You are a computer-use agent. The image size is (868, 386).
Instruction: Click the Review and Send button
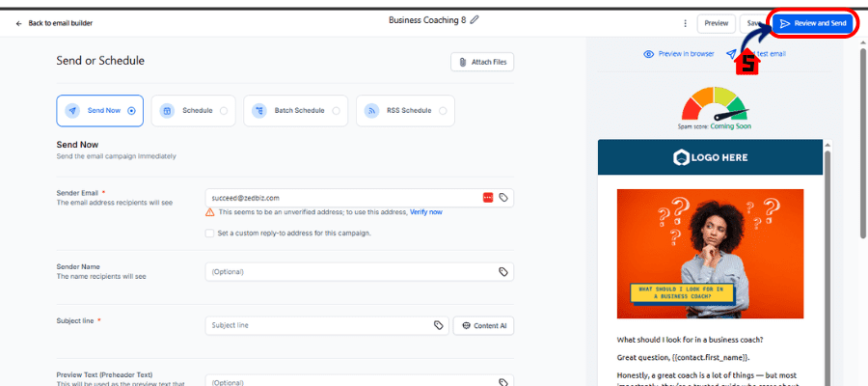(x=812, y=23)
